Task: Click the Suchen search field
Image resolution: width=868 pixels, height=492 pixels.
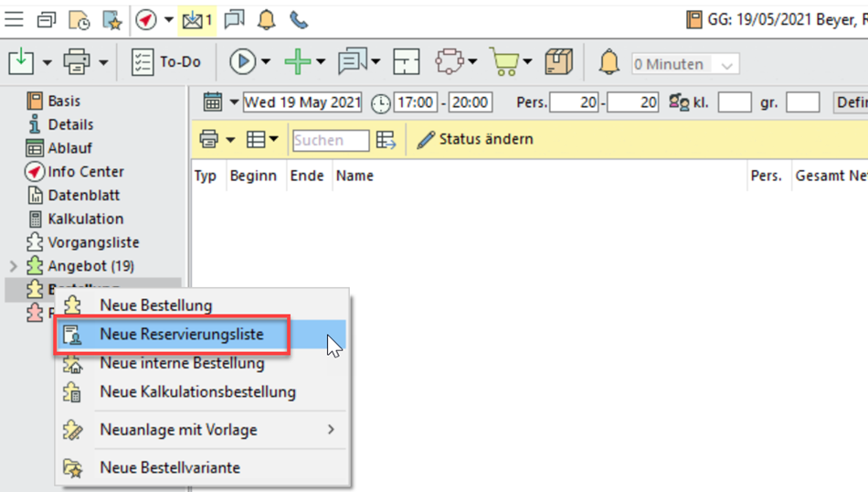Action: point(330,140)
